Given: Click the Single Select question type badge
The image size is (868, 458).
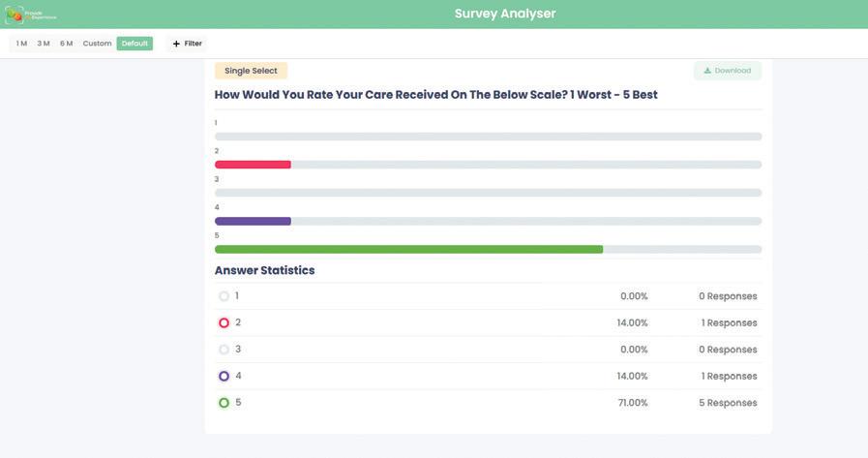Looking at the screenshot, I should pos(251,71).
